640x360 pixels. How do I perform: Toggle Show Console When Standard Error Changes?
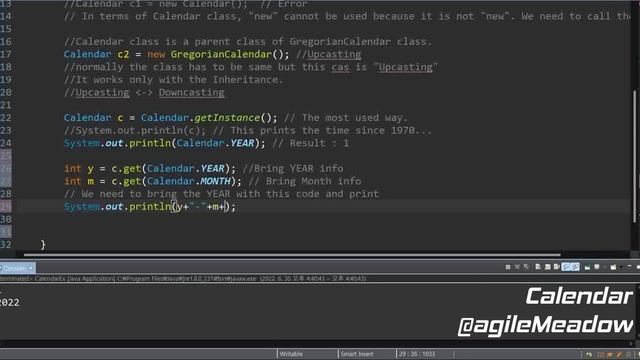click(x=575, y=267)
